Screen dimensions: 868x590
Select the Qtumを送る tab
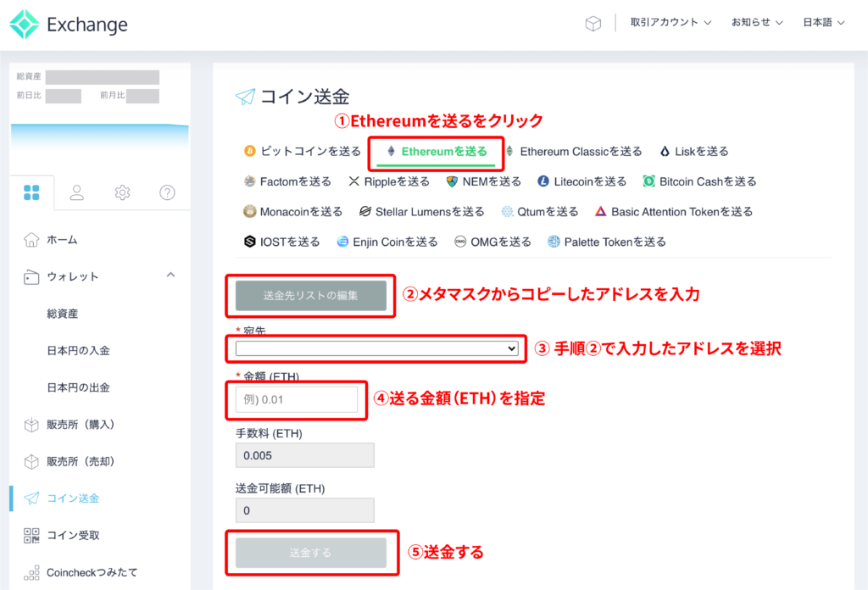(x=540, y=211)
